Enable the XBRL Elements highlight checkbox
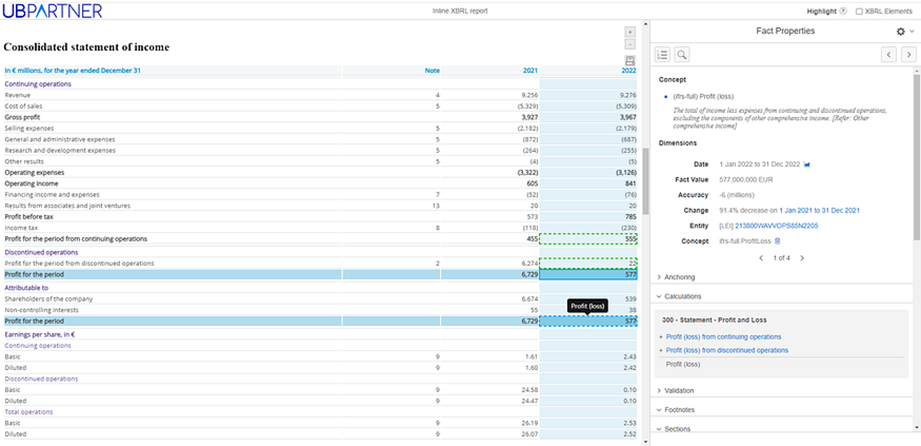The height and width of the screenshot is (446, 921). pyautogui.click(x=859, y=11)
